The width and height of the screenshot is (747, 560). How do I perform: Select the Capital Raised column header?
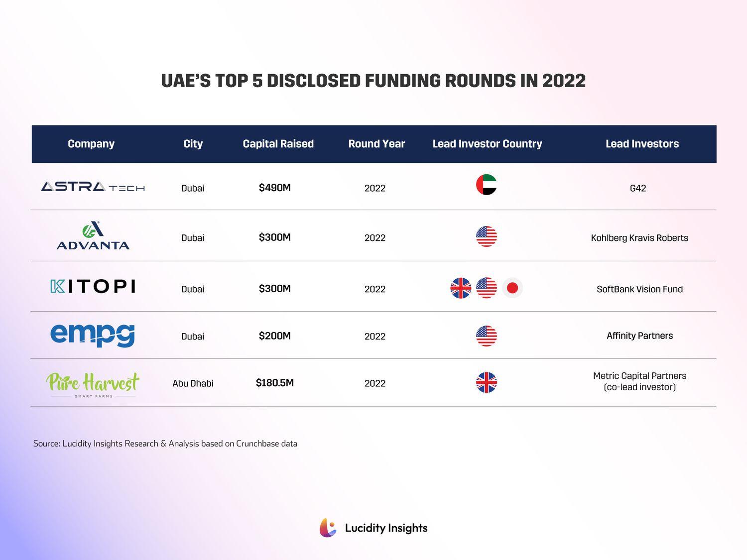[278, 144]
